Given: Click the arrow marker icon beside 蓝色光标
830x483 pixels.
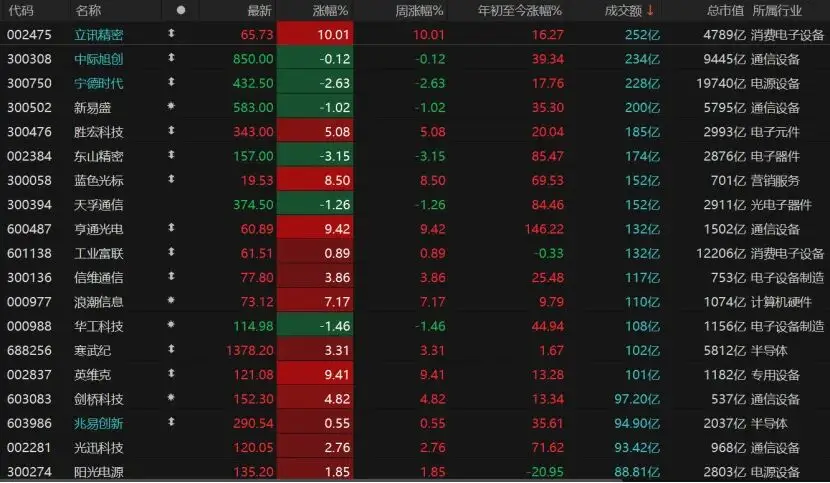Looking at the screenshot, I should pos(171,180).
